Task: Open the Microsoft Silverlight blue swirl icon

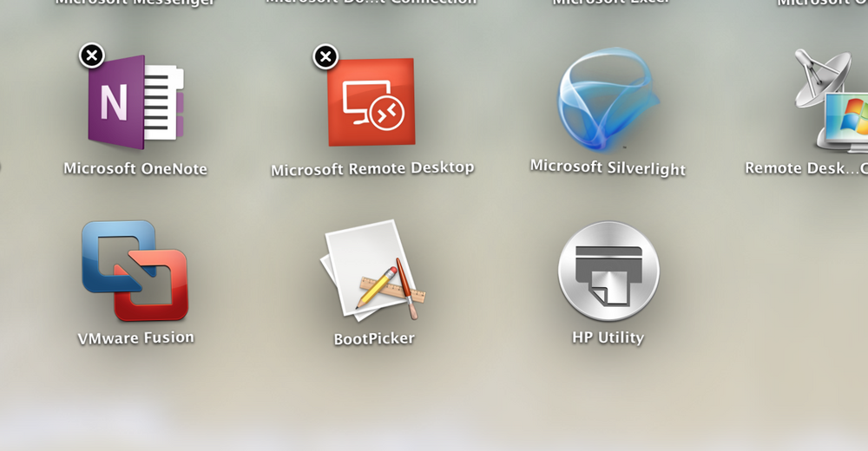Action: tap(608, 100)
